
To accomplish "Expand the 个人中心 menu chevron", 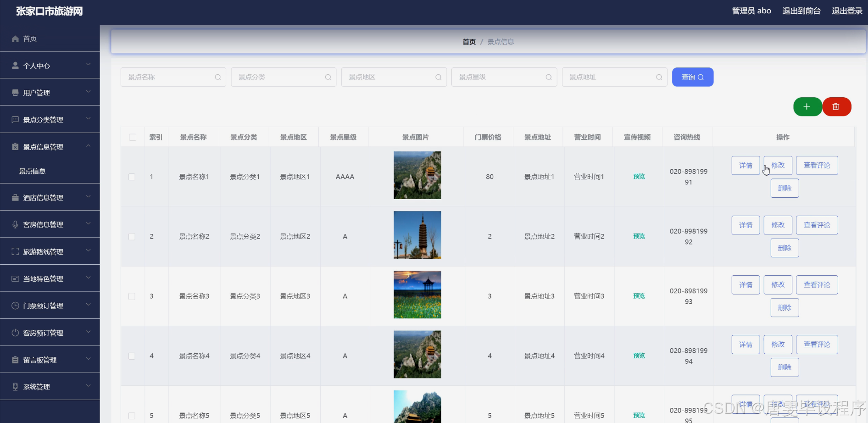I will tap(88, 64).
